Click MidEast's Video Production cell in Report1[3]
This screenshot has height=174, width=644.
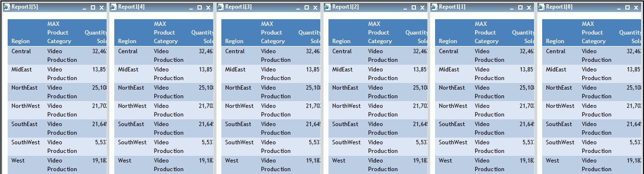click(x=276, y=74)
